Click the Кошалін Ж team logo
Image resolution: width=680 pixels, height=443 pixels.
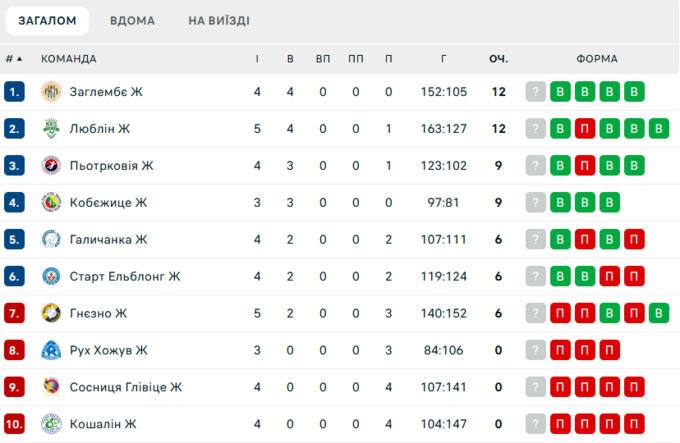tap(51, 424)
